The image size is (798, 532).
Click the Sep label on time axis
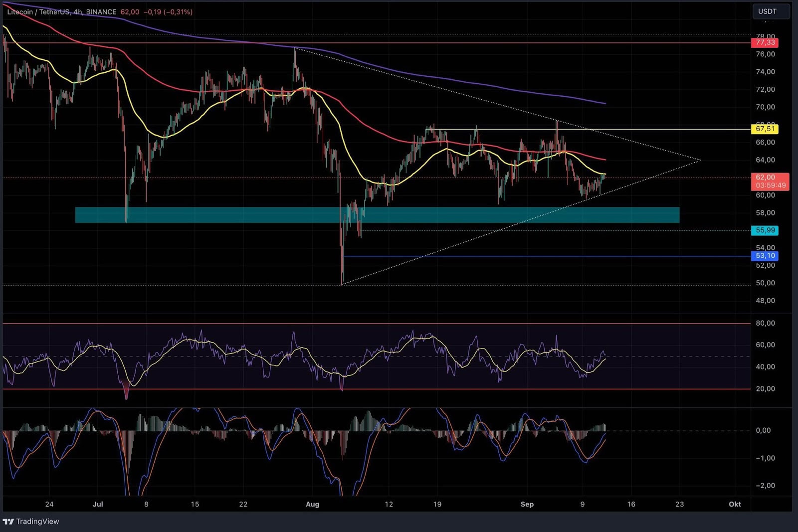pyautogui.click(x=527, y=504)
